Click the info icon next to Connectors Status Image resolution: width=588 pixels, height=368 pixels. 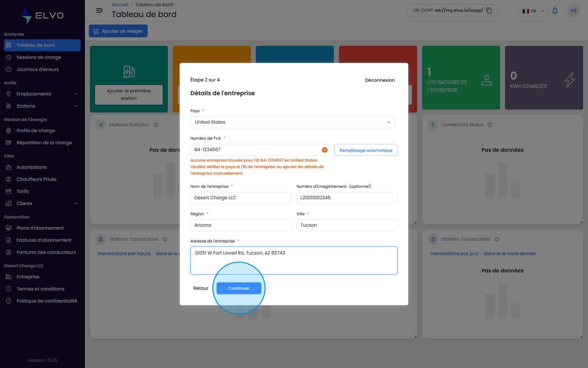[x=490, y=125]
